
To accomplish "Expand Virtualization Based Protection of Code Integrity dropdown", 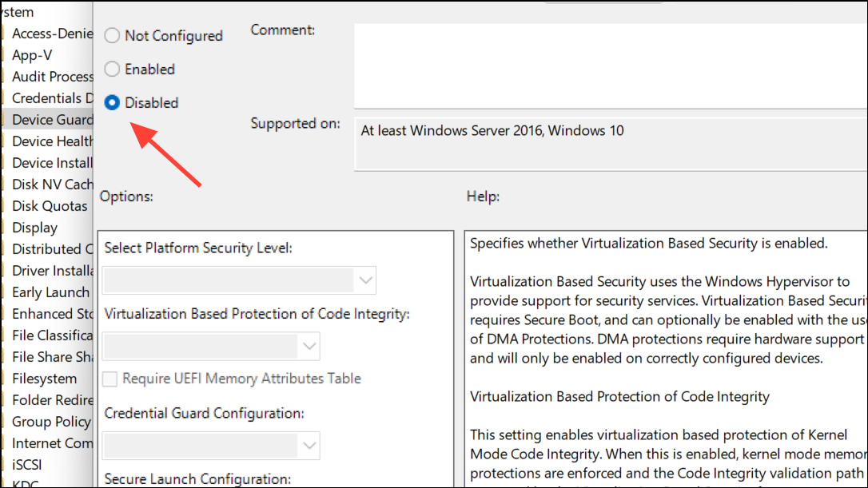I will click(x=211, y=347).
